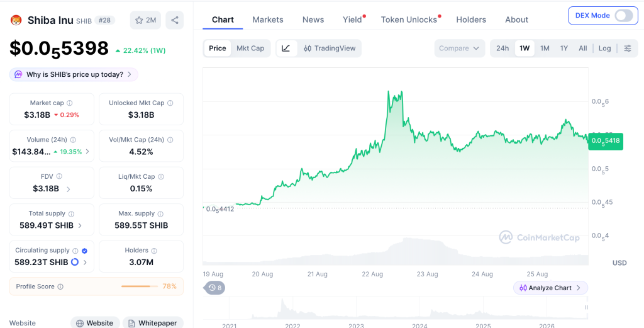Image resolution: width=644 pixels, height=328 pixels.
Task: Click the 589.55T SHIB max supply value
Action: pyautogui.click(x=142, y=225)
